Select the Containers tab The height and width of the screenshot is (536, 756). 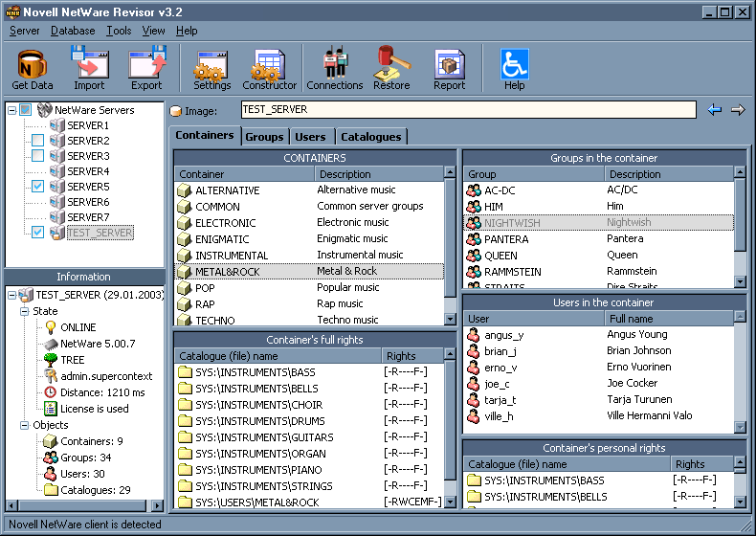pyautogui.click(x=205, y=136)
